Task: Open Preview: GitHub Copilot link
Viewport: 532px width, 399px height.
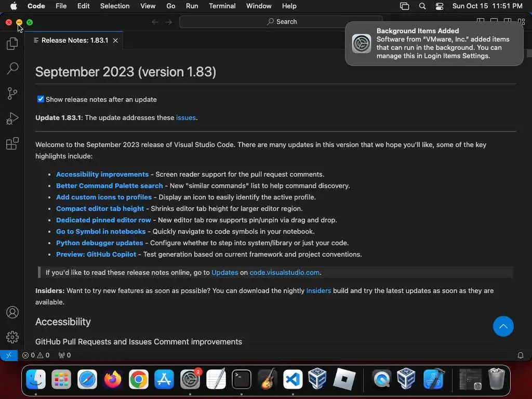Action: click(96, 255)
